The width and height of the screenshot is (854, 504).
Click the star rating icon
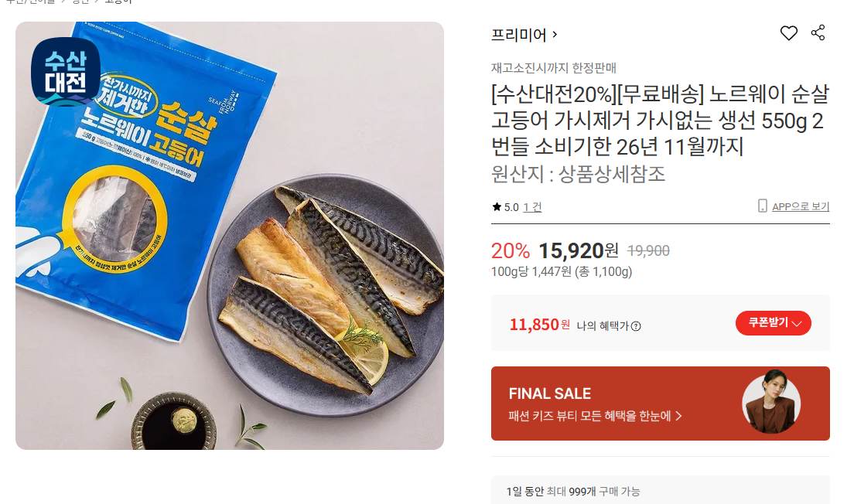point(496,207)
